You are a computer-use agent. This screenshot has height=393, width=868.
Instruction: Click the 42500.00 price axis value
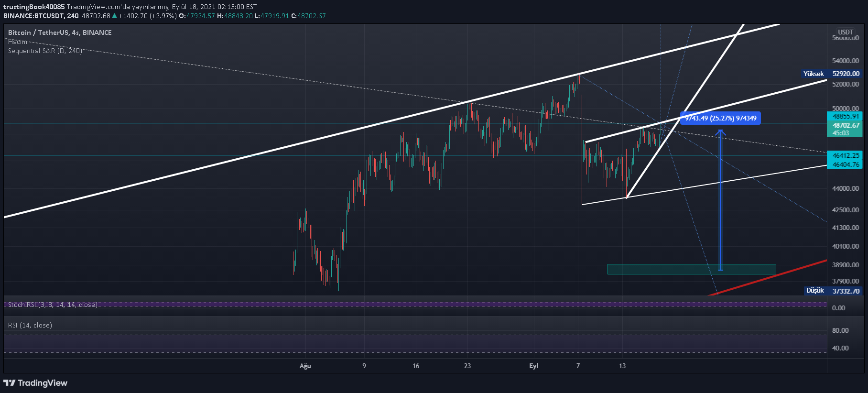pos(845,210)
